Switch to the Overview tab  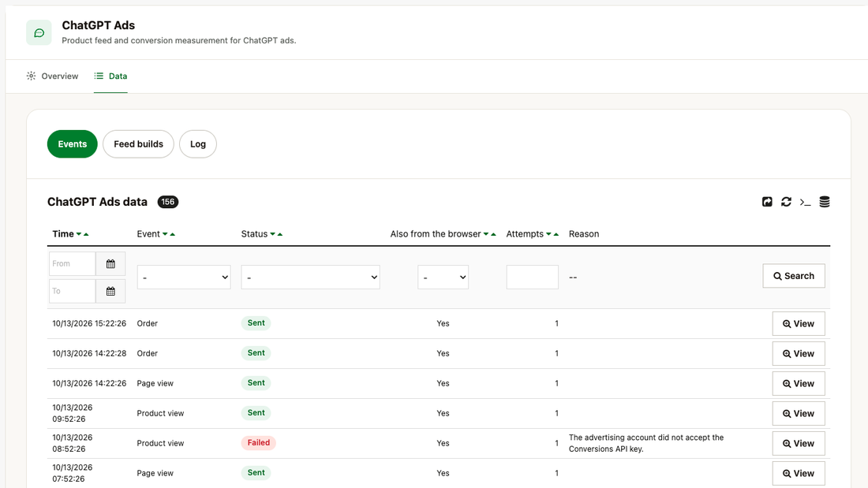(53, 76)
